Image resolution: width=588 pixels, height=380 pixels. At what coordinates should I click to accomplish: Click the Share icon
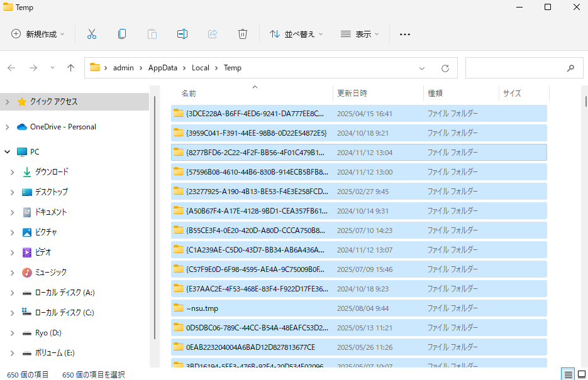(212, 33)
